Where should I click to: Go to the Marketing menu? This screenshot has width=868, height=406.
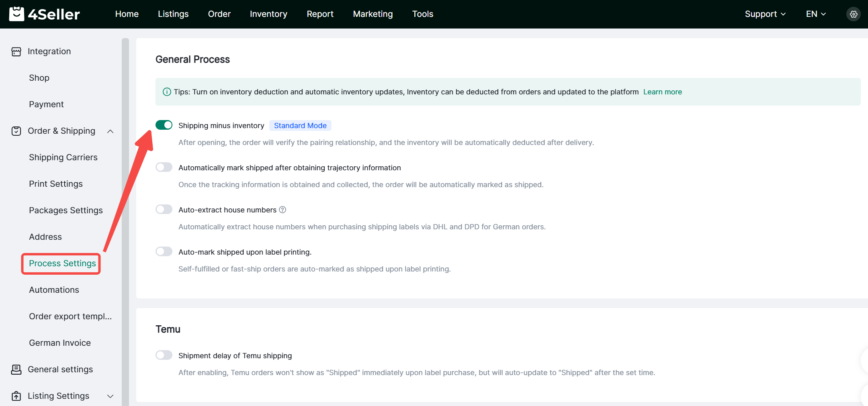tap(373, 14)
